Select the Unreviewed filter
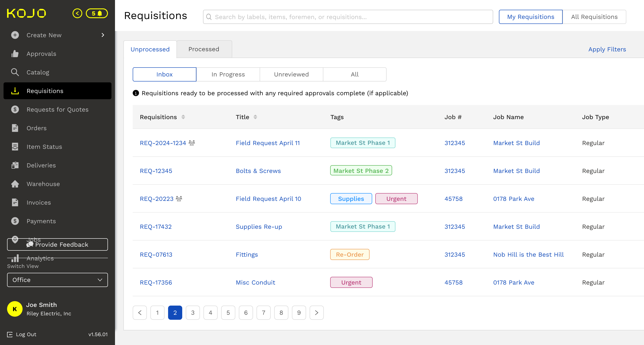 pyautogui.click(x=291, y=74)
